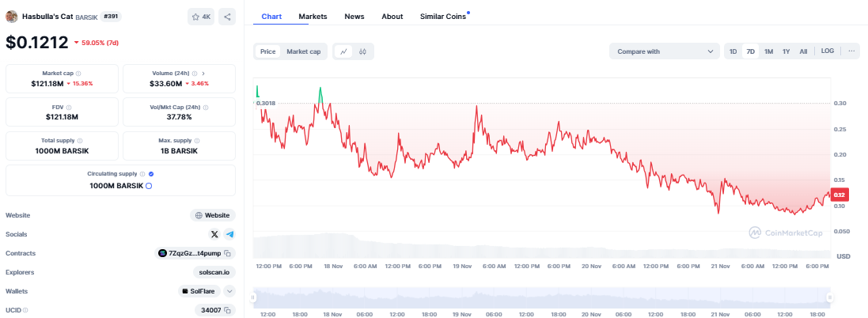Click the 59.05% (7d) change

[99, 42]
